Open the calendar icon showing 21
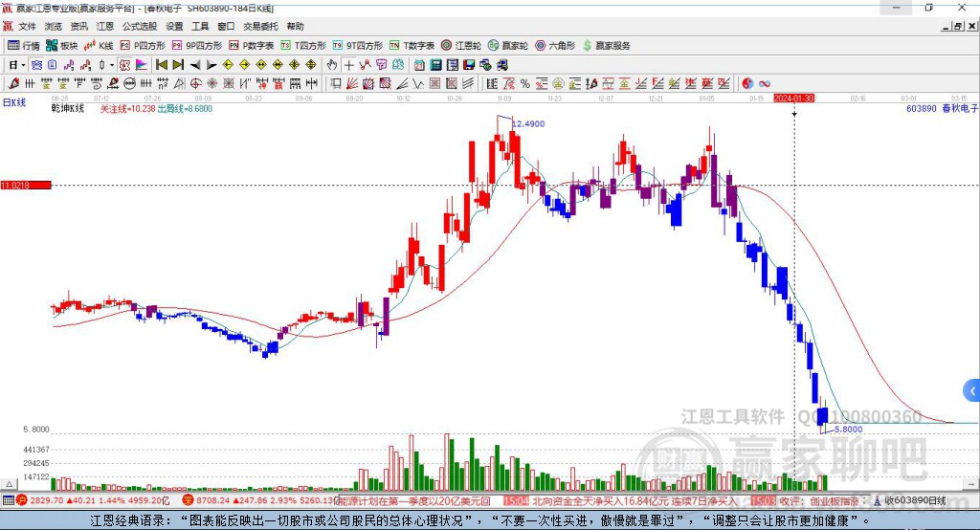 (419, 64)
